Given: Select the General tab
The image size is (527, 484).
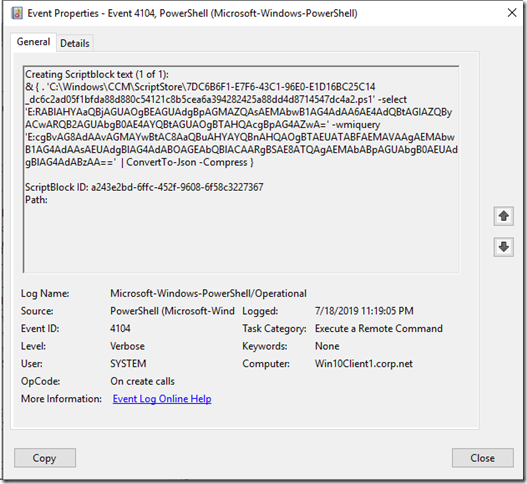Looking at the screenshot, I should 33,42.
